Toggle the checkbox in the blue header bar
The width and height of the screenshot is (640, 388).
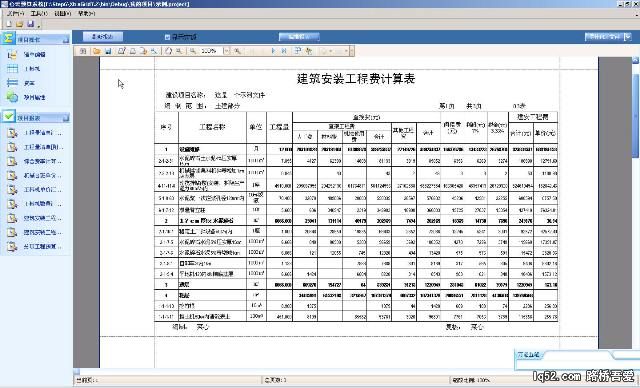(x=167, y=37)
